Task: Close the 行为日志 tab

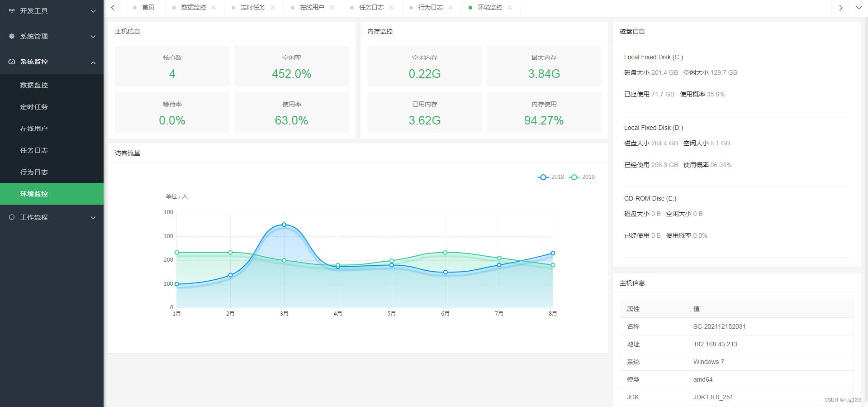Action: 451,8
